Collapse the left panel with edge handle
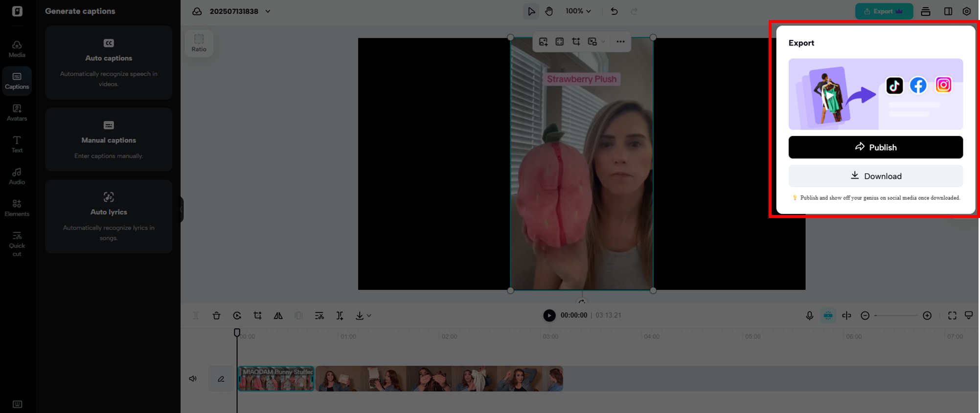Screen dimensions: 980x413 coord(182,210)
